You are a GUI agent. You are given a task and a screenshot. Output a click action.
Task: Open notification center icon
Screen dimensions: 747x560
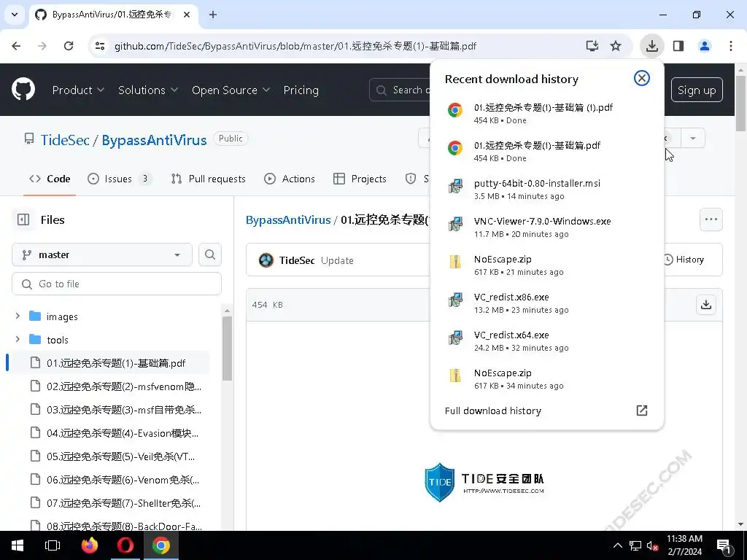pos(724,545)
